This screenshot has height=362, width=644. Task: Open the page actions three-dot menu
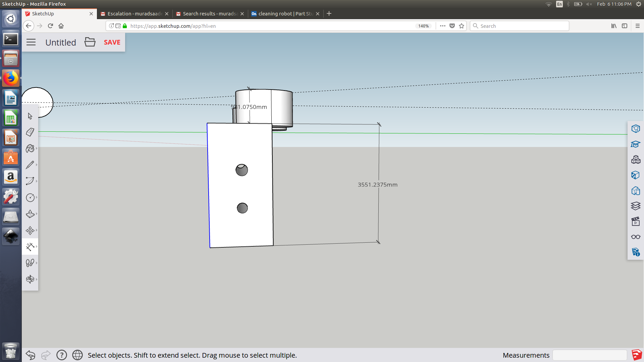443,26
